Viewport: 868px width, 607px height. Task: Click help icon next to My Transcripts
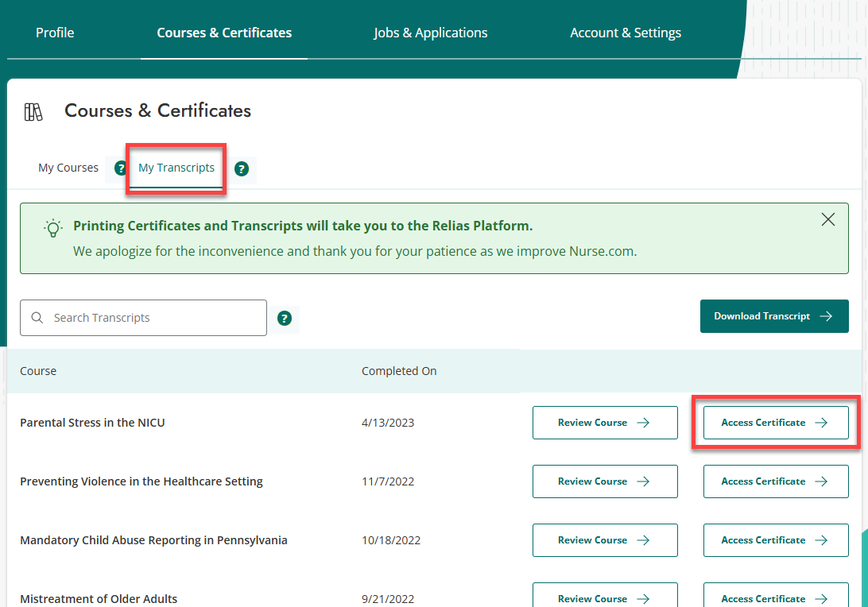click(x=242, y=168)
